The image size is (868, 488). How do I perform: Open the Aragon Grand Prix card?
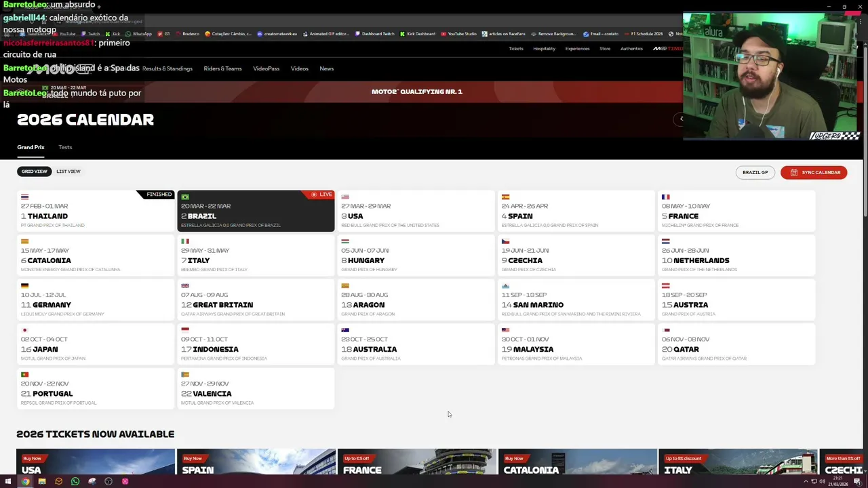416,300
